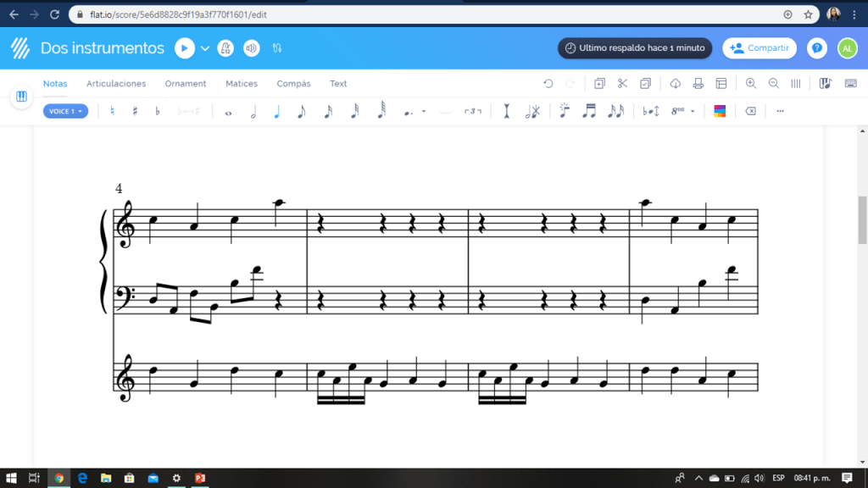Screen dimensions: 868x488
Task: Toggle the piano keyboard input button
Action: (x=21, y=97)
